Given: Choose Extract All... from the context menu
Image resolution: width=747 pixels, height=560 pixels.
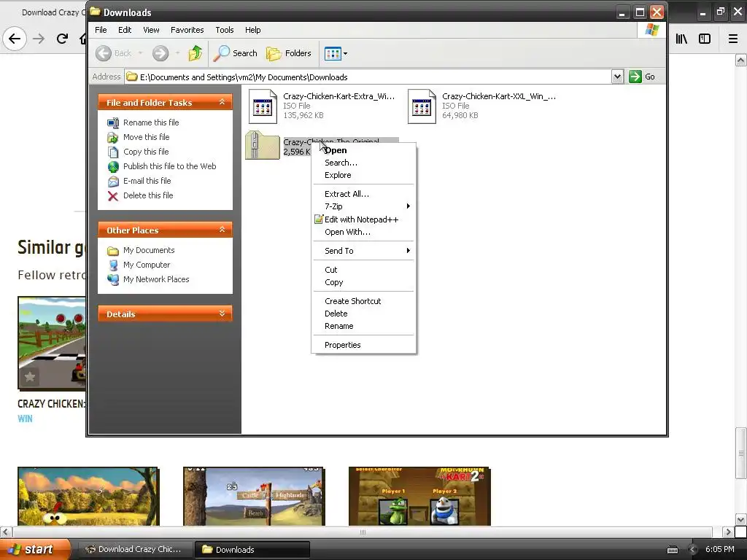Looking at the screenshot, I should point(363,194).
